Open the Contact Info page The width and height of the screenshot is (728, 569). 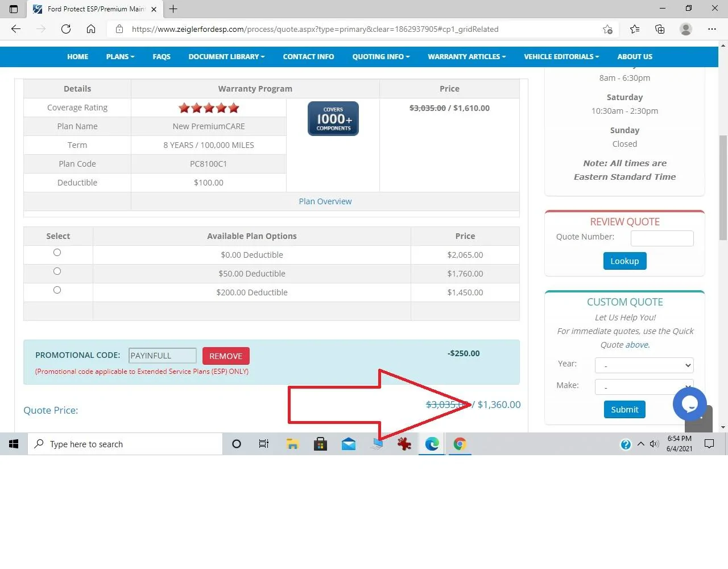pyautogui.click(x=308, y=57)
